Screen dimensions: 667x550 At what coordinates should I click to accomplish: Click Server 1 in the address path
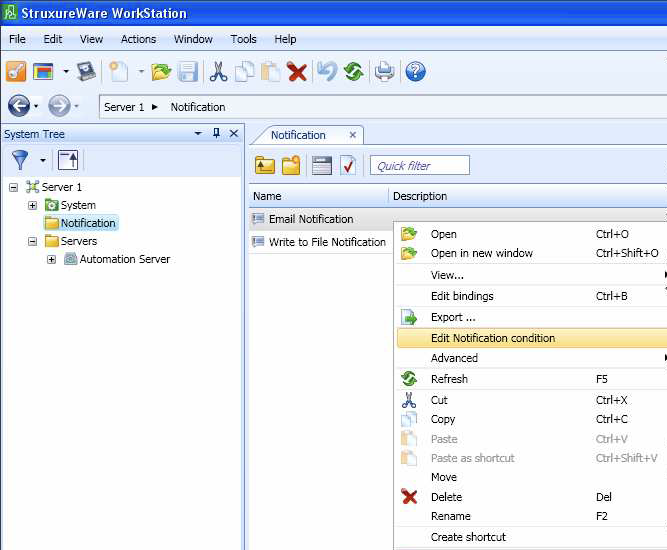(x=124, y=107)
